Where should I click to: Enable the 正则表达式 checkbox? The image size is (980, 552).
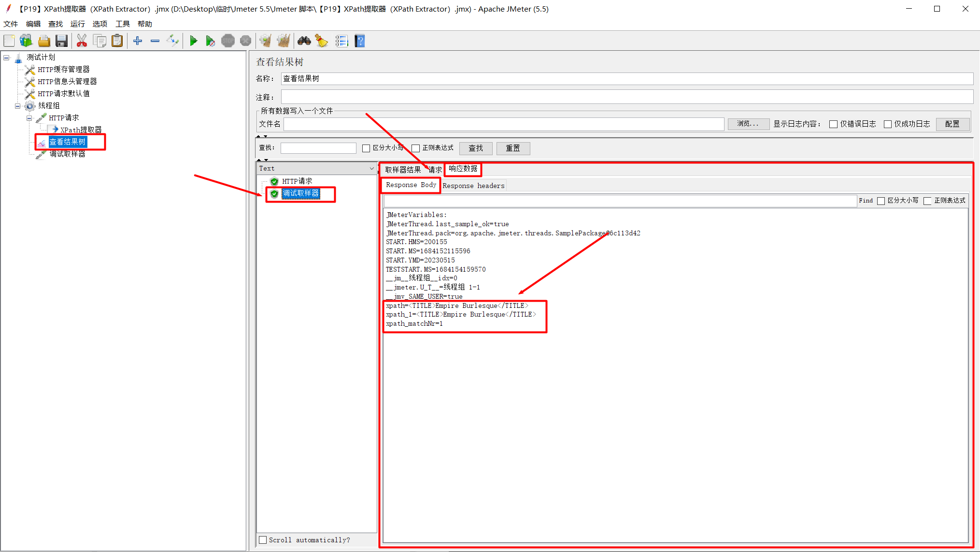click(416, 148)
